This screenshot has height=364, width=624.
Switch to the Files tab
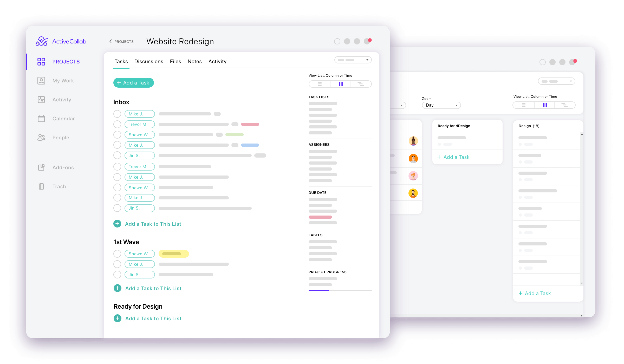click(175, 61)
